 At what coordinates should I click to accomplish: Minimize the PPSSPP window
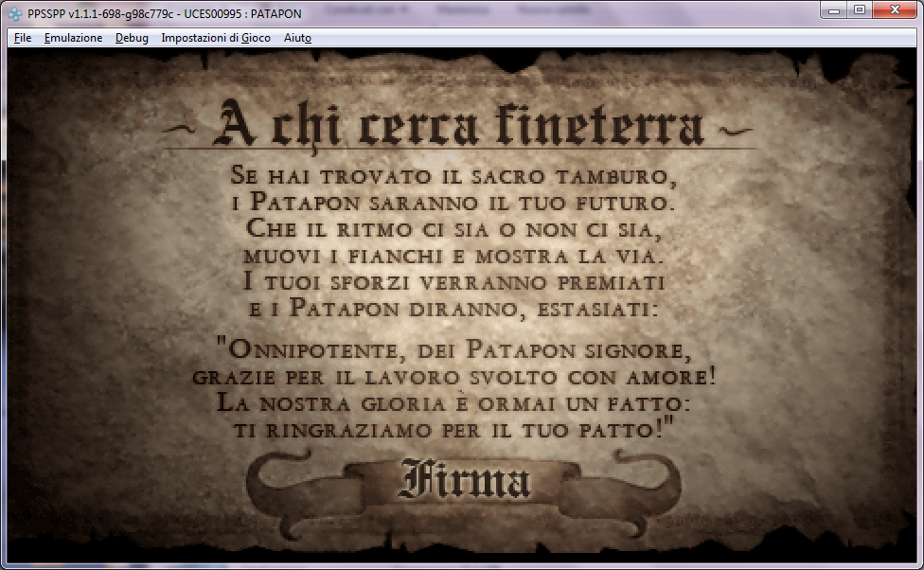click(834, 9)
